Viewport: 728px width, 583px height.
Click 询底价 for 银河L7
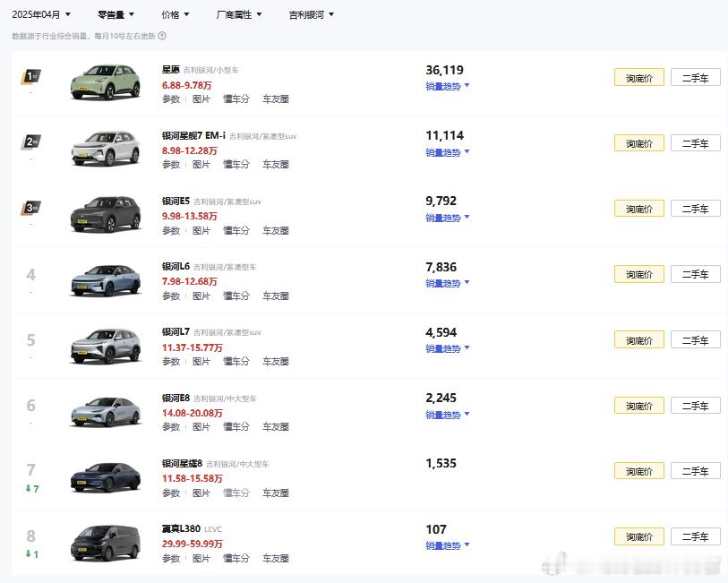[638, 339]
